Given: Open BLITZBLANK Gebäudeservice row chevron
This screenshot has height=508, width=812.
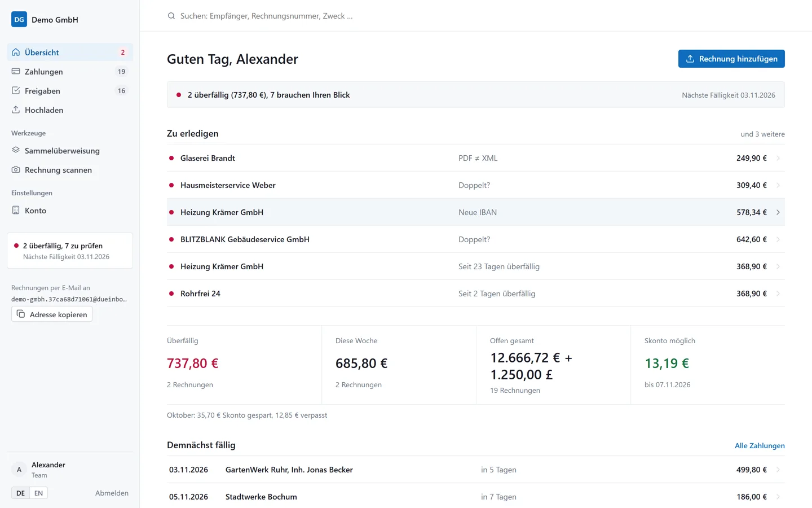Looking at the screenshot, I should [778, 239].
